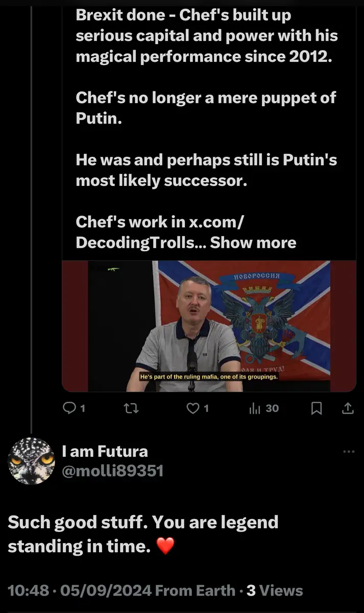Tap the reply speech bubble icon

pyautogui.click(x=68, y=408)
